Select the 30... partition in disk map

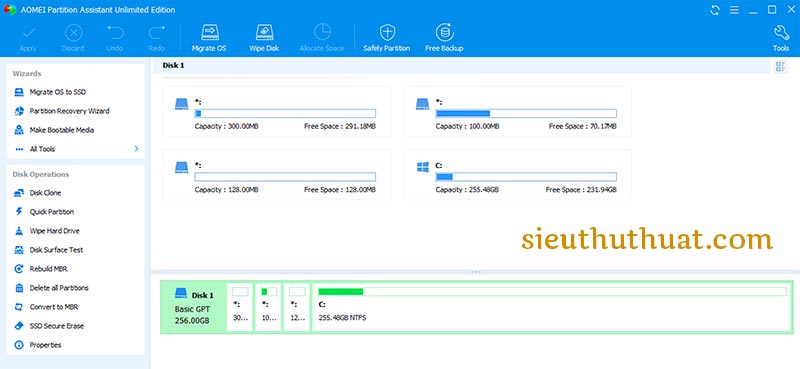tap(240, 307)
